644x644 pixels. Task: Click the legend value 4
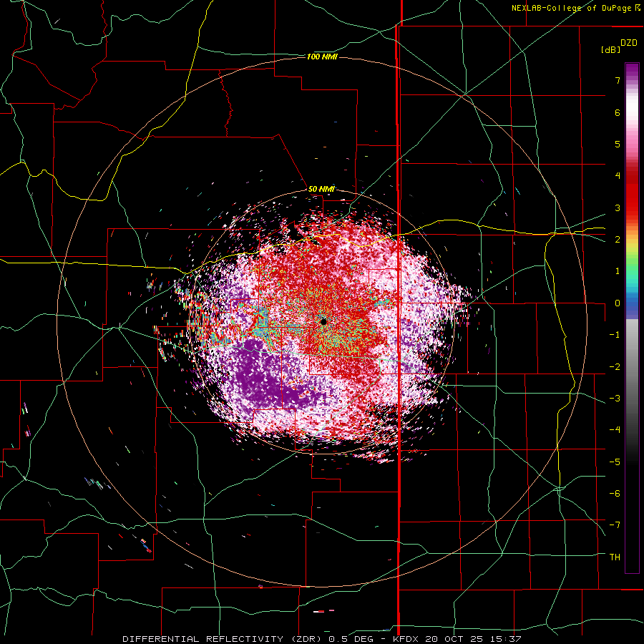(618, 176)
